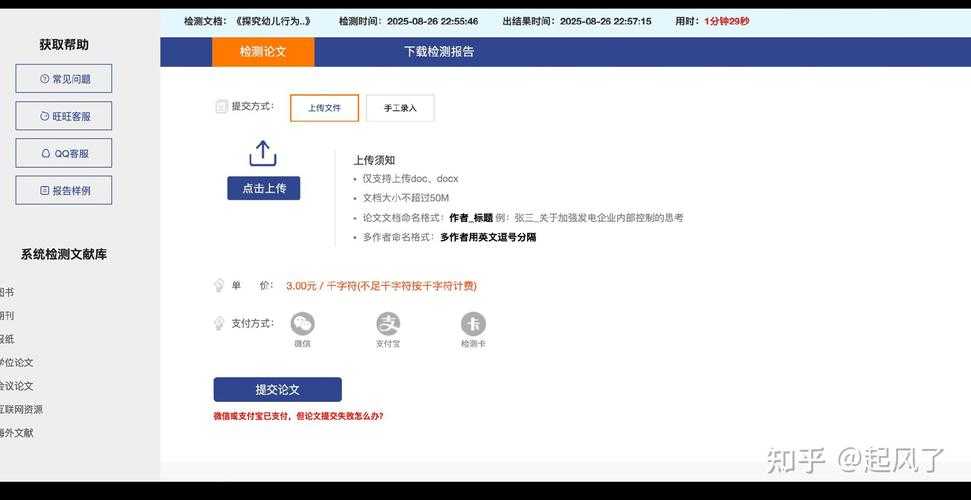
Task: Click the 多作者用英文逗号分隔 text
Action: [x=488, y=237]
